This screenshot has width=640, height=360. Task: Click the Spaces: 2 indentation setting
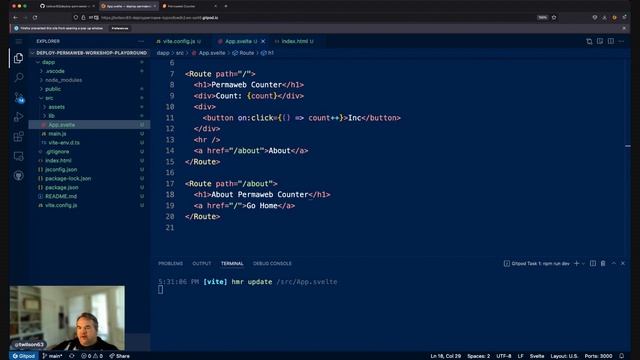(x=478, y=356)
